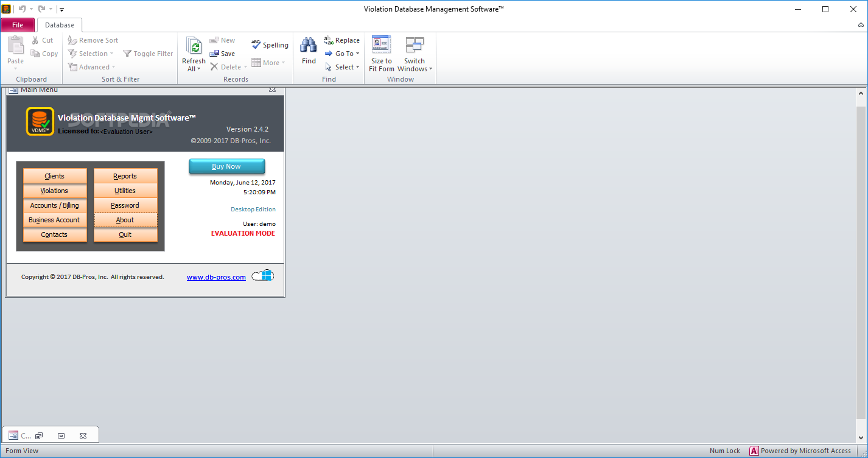Screen dimensions: 868x458
Task: Click the application icon in title bar
Action: pyautogui.click(x=6, y=9)
